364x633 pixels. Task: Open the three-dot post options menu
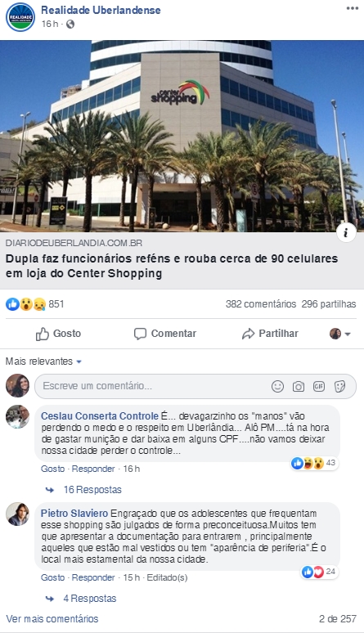pyautogui.click(x=353, y=8)
